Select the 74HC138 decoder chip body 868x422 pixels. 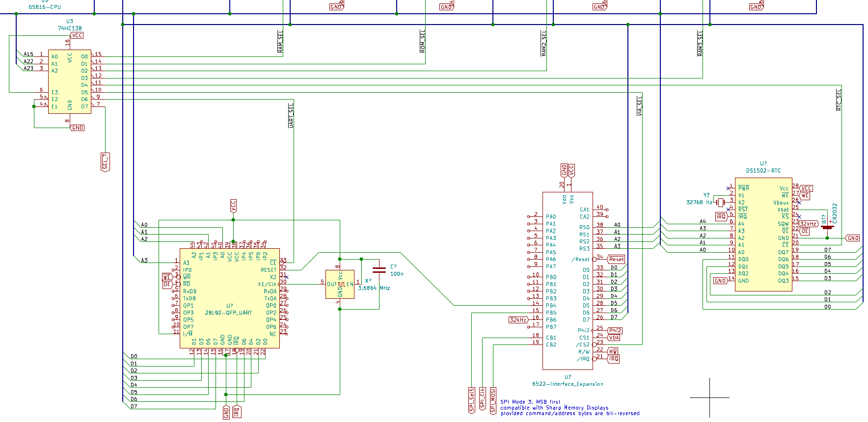[69, 81]
